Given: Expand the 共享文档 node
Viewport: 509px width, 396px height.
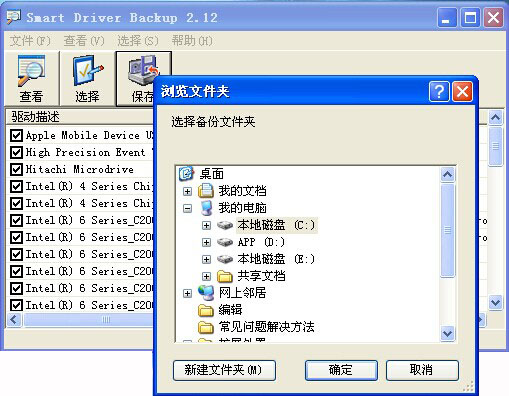Looking at the screenshot, I should [206, 276].
